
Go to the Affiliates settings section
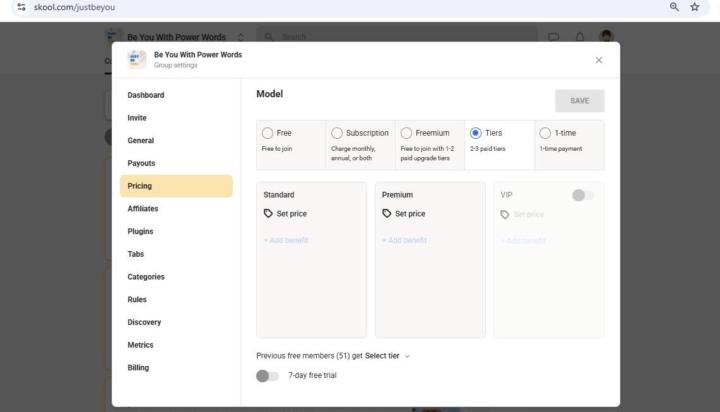click(143, 209)
